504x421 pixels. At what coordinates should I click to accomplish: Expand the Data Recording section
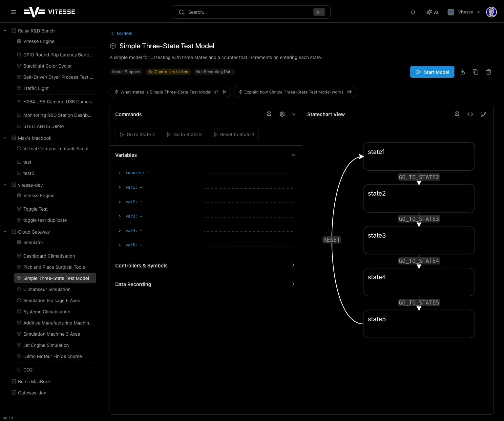(x=293, y=284)
